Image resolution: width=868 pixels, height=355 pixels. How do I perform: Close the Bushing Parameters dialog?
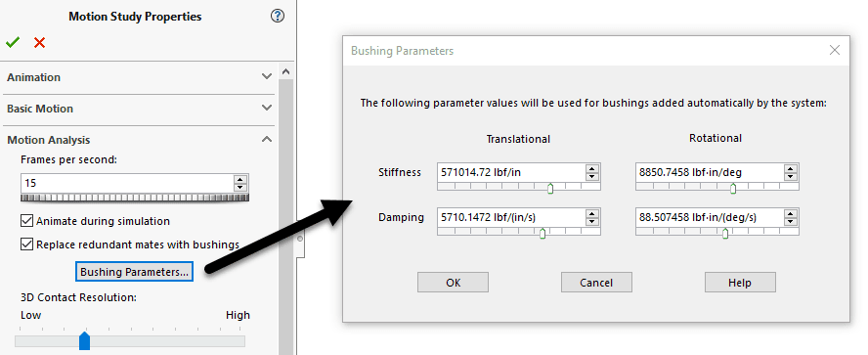point(835,51)
